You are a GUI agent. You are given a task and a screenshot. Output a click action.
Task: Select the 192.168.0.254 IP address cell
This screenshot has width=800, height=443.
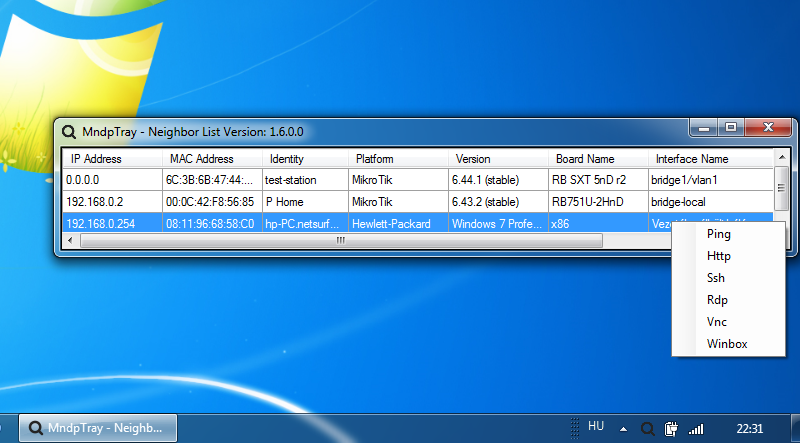113,224
